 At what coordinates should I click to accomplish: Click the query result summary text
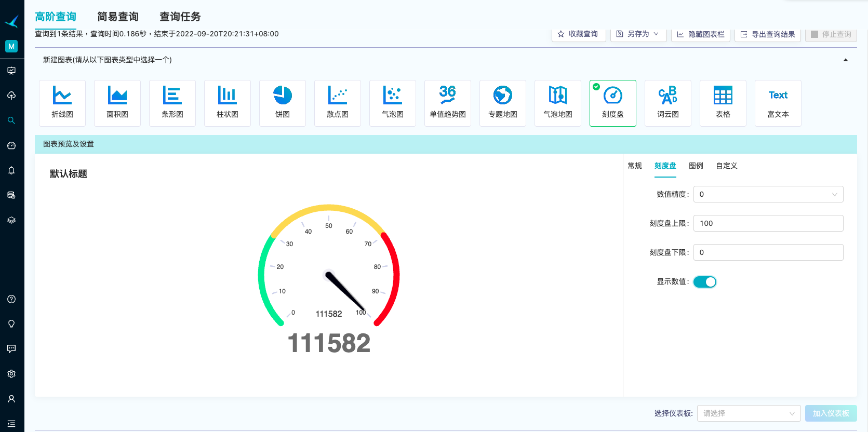click(157, 34)
